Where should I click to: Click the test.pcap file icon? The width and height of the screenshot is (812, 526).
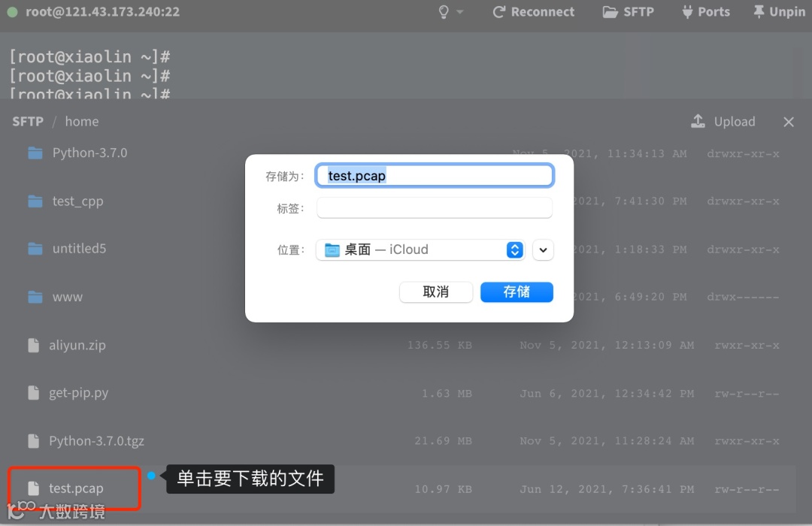point(34,488)
